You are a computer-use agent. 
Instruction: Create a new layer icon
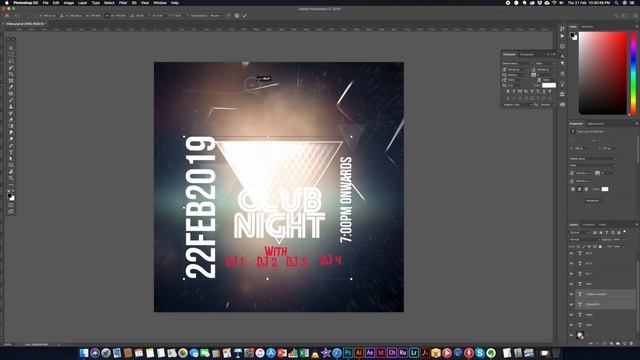[x=624, y=344]
